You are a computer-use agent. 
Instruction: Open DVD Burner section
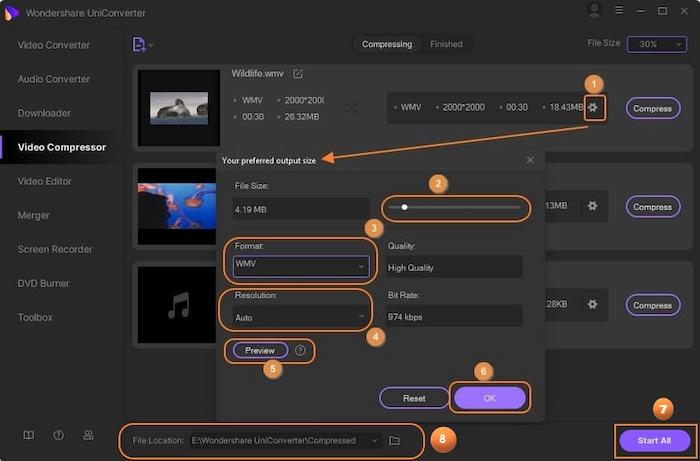(x=43, y=283)
